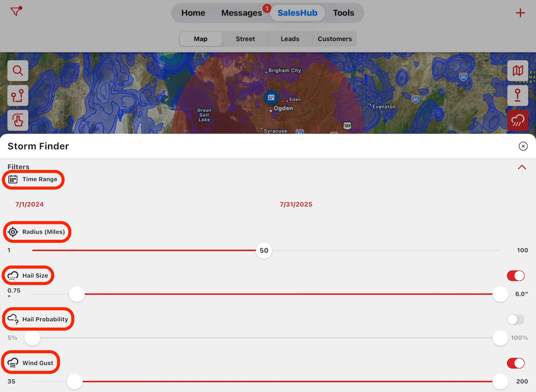This screenshot has height=392, width=536.
Task: Open the map search magnifier tool
Action: click(x=18, y=70)
